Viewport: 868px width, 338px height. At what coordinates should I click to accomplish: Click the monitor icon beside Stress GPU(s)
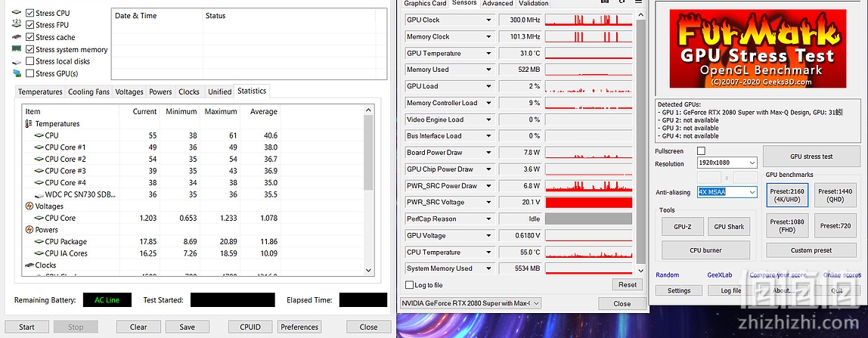click(17, 73)
